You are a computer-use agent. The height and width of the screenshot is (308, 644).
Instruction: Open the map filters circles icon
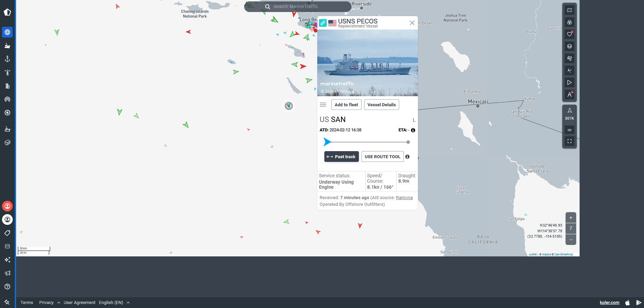(570, 22)
